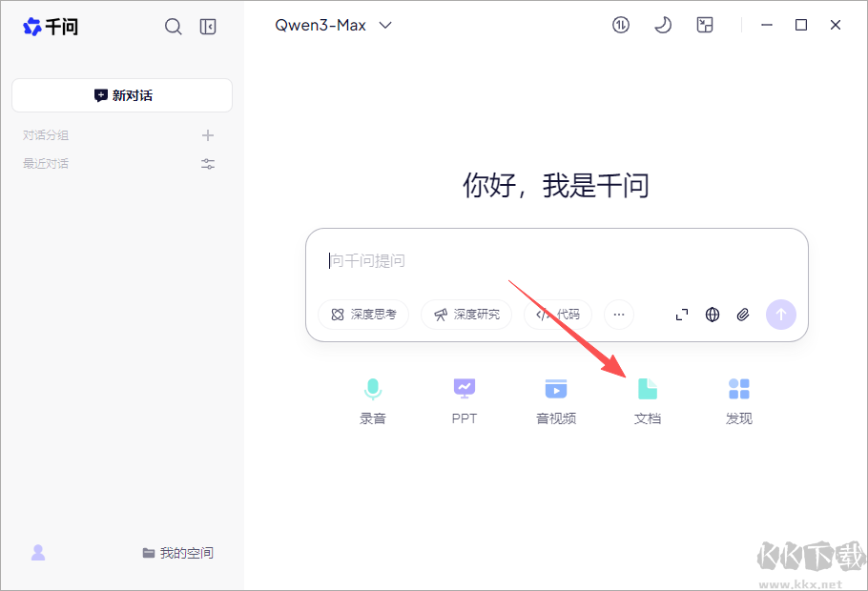Image resolution: width=868 pixels, height=591 pixels.
Task: Start a 新对话 conversation
Action: (121, 95)
